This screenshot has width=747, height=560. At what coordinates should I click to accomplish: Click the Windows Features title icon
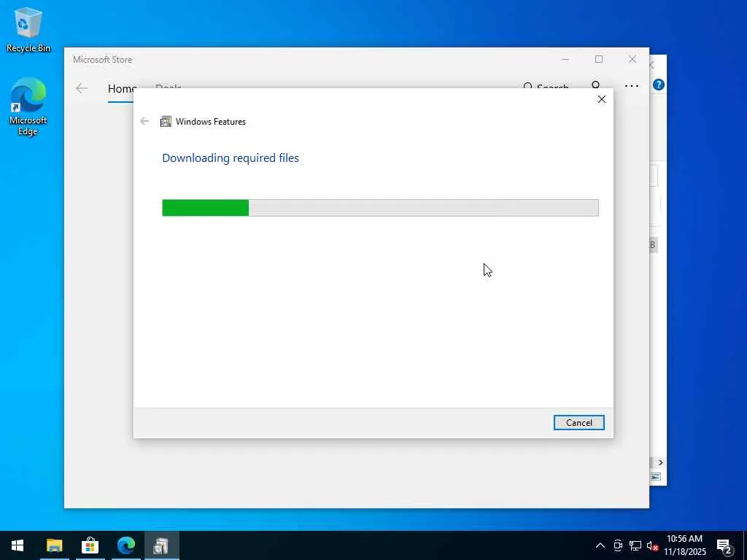point(166,122)
